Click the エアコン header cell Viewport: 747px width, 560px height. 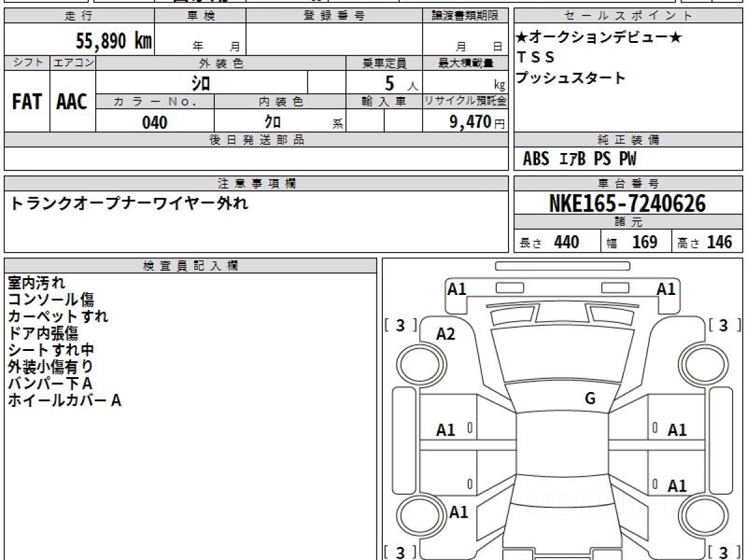73,63
